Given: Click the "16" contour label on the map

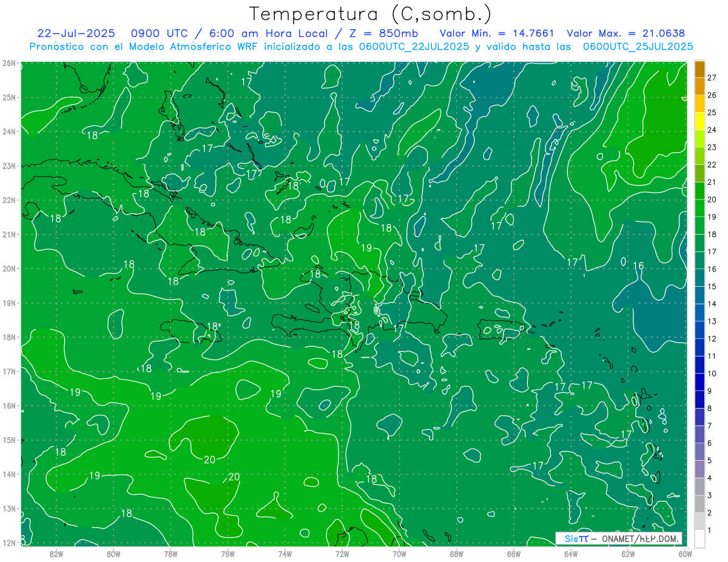Looking at the screenshot, I should click(x=638, y=266).
